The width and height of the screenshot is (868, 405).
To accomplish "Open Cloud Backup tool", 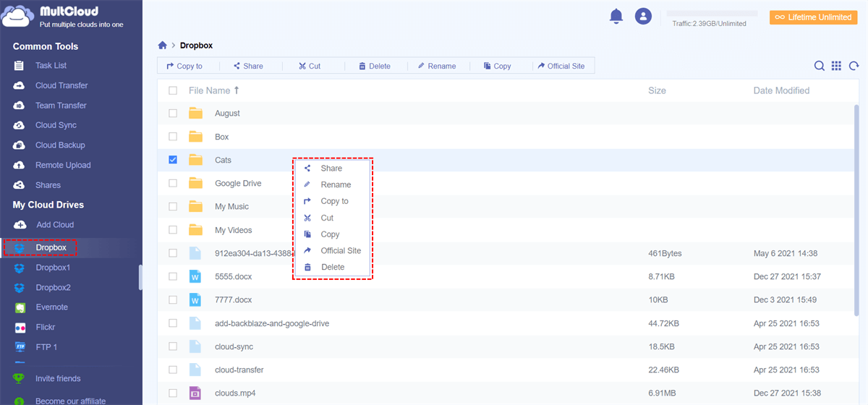I will point(60,145).
